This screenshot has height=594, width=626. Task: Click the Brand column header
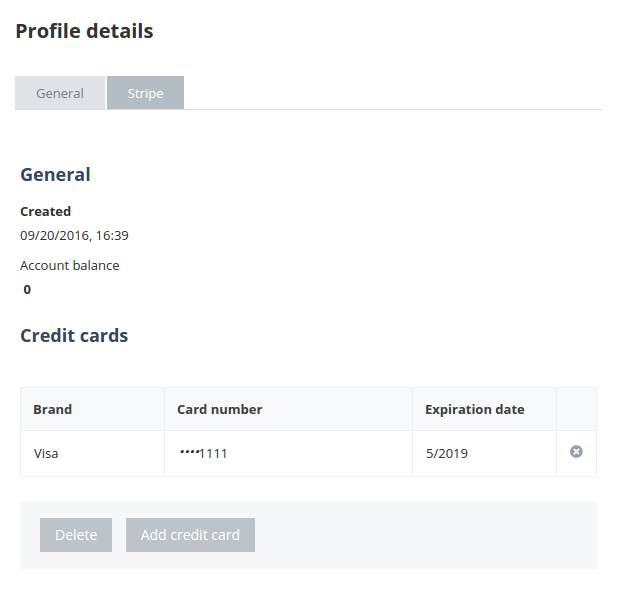click(x=53, y=409)
